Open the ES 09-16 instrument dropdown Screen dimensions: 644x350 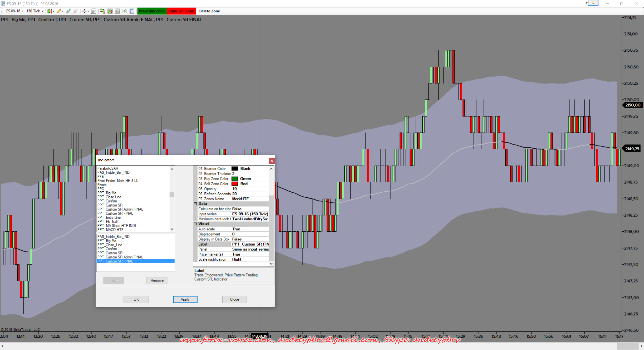click(x=15, y=11)
